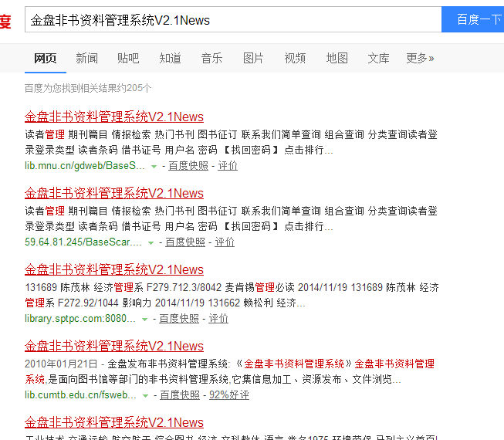Expand dropdown arrow next to lib.cumtb.edu.cn URL
The width and height of the screenshot is (504, 440).
[x=145, y=396]
